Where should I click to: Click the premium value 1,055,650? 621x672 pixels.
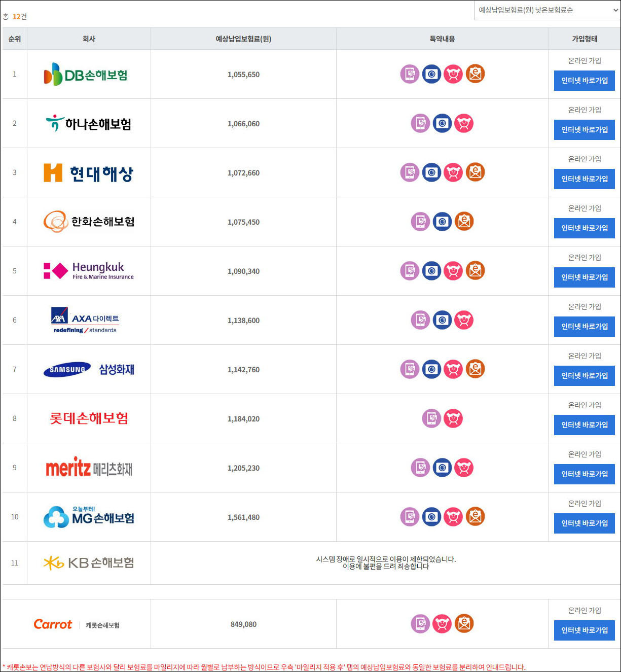[243, 75]
